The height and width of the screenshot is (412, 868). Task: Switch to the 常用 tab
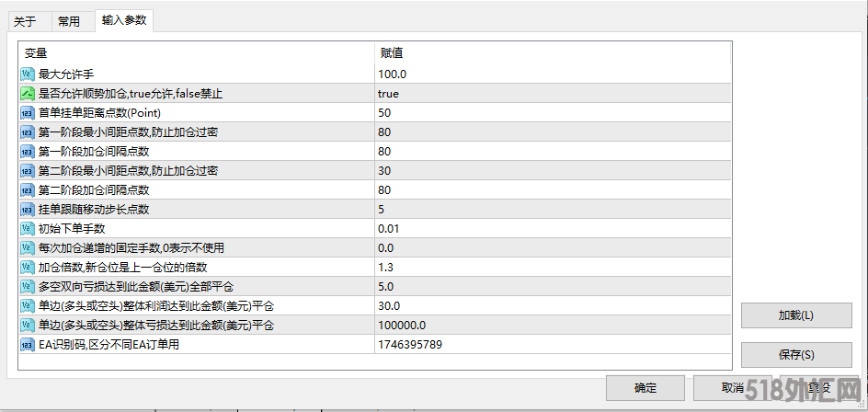click(x=69, y=21)
